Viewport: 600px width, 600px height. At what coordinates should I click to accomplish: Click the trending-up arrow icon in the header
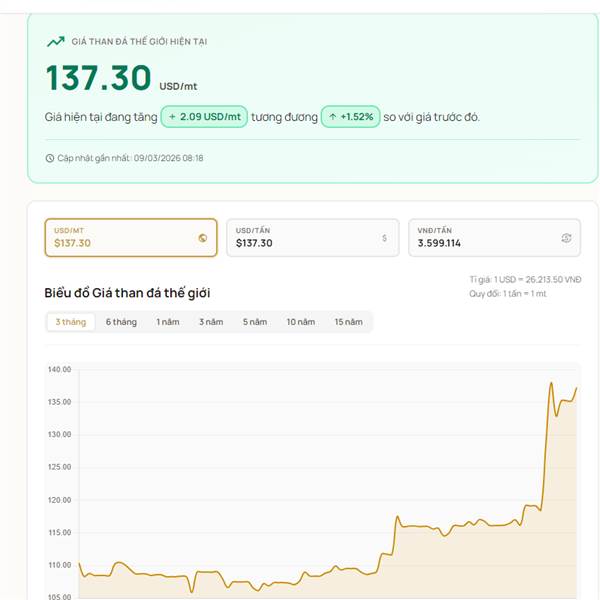[55, 41]
